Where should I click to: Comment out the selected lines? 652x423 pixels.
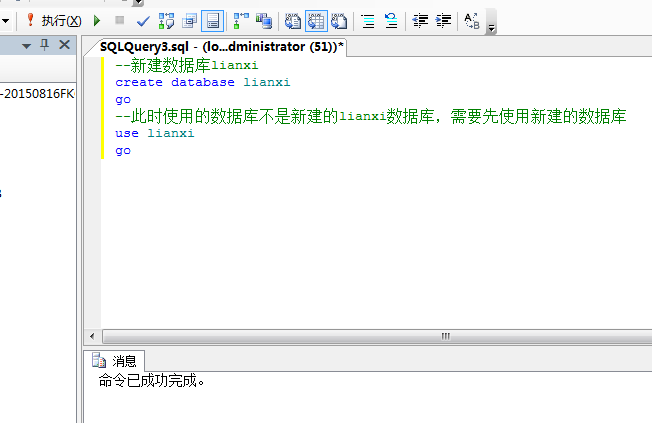pyautogui.click(x=368, y=21)
